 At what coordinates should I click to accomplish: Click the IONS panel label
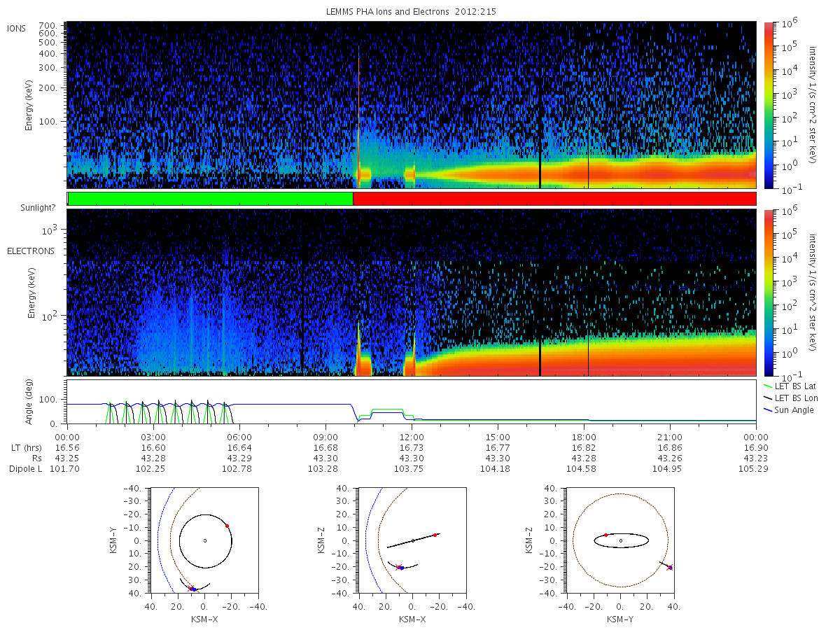pyautogui.click(x=16, y=29)
